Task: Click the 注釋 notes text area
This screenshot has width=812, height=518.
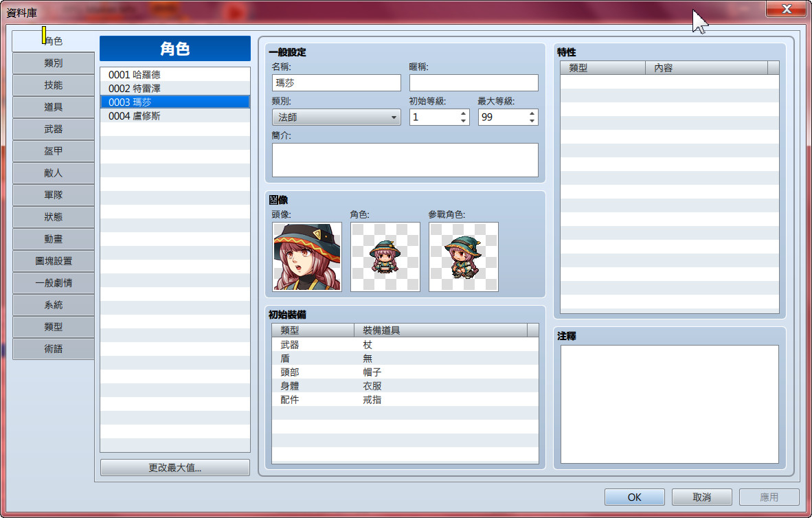Action: pos(670,404)
